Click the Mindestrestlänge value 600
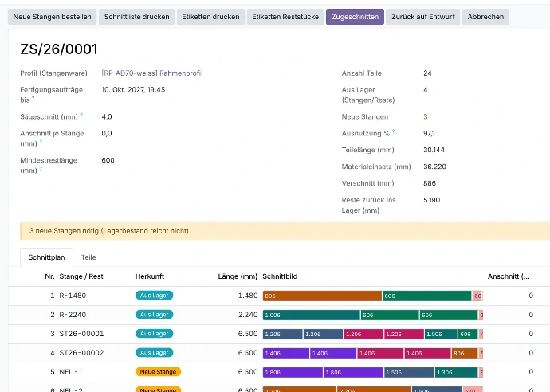This screenshot has height=392, width=550. 108,160
